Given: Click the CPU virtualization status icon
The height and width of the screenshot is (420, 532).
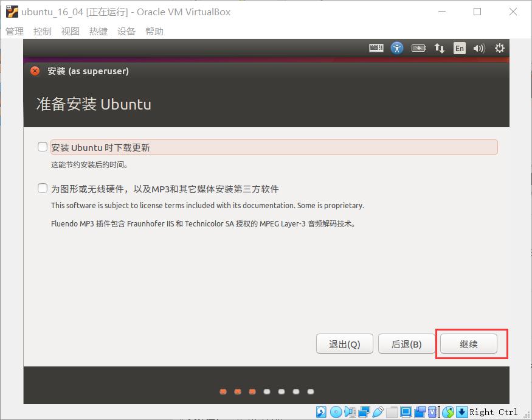Looking at the screenshot, I should [432, 412].
